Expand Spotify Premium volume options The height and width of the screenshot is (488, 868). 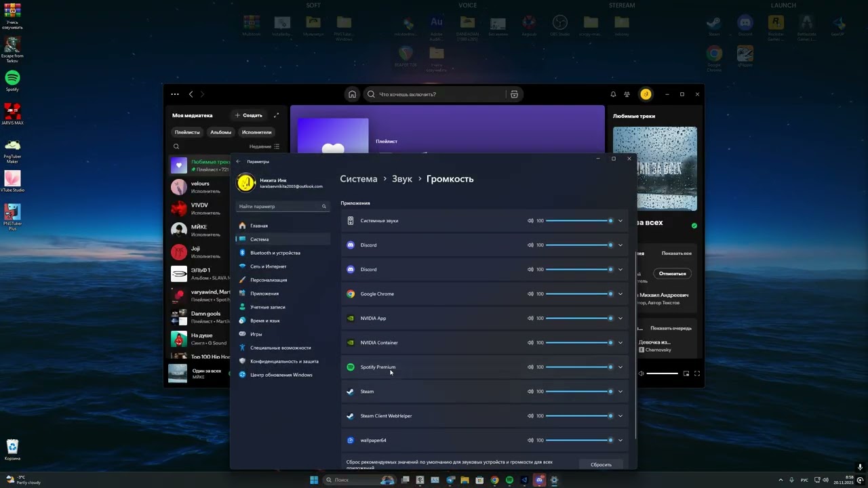click(x=620, y=367)
